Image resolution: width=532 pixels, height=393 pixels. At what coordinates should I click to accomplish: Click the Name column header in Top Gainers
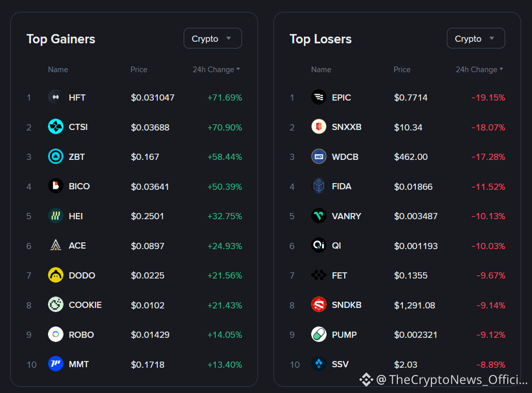[x=58, y=70]
